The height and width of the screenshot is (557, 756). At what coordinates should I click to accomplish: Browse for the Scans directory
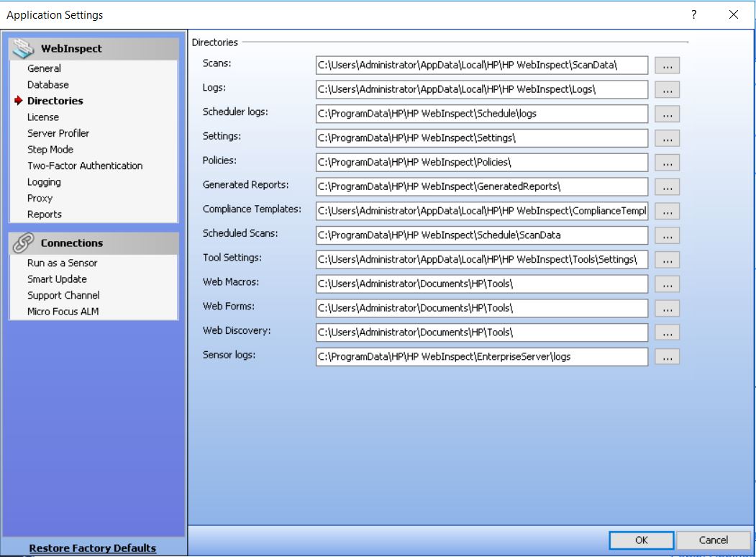tap(667, 65)
